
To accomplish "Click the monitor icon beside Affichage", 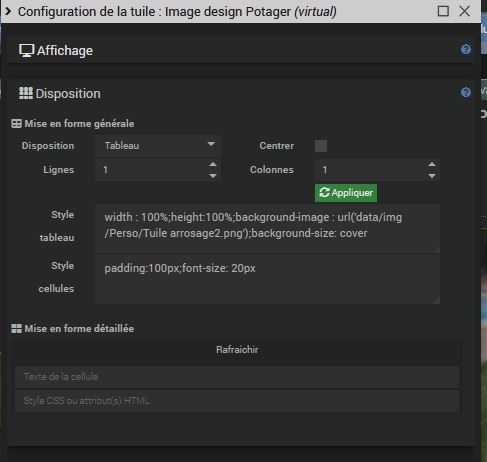I will tap(26, 51).
